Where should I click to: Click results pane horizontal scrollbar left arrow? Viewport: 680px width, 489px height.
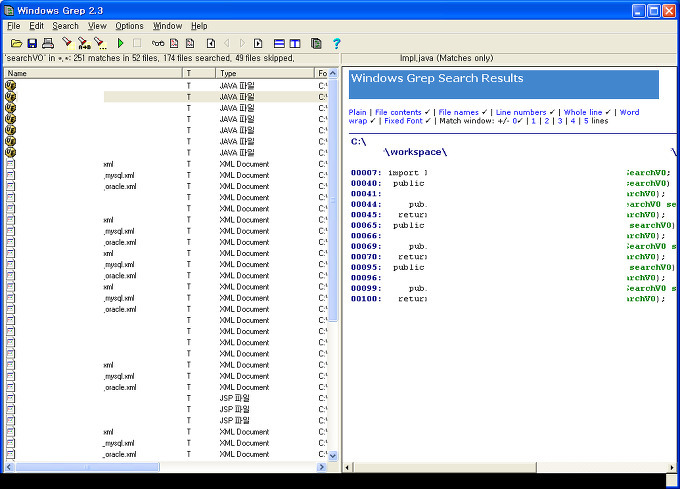point(347,467)
